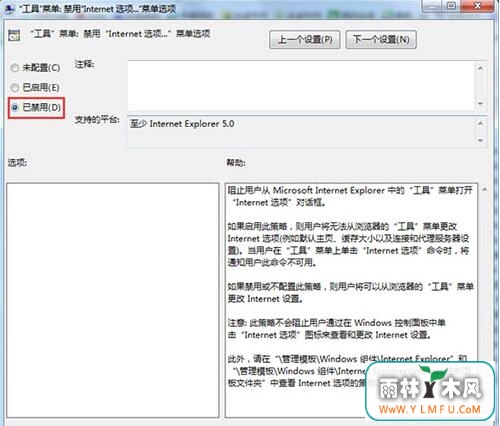Close the policy setting dialog
Viewport: 500px width, 426px height.
pyautogui.click(x=477, y=6)
